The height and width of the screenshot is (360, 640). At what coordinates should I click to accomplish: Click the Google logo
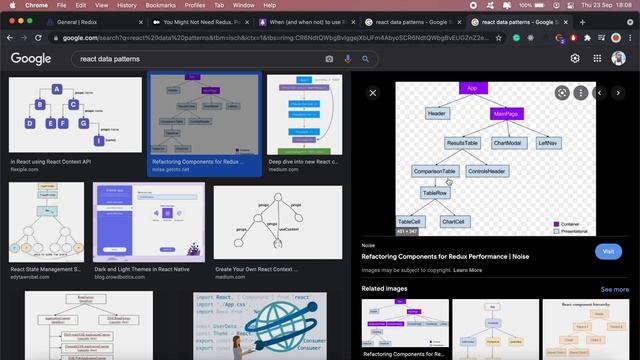31,59
